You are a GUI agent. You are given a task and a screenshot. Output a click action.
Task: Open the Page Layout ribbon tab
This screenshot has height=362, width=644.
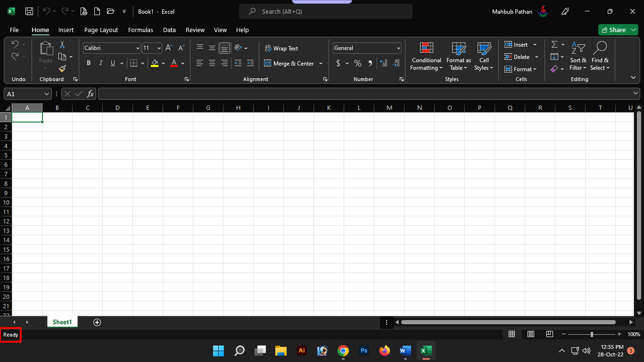101,30
